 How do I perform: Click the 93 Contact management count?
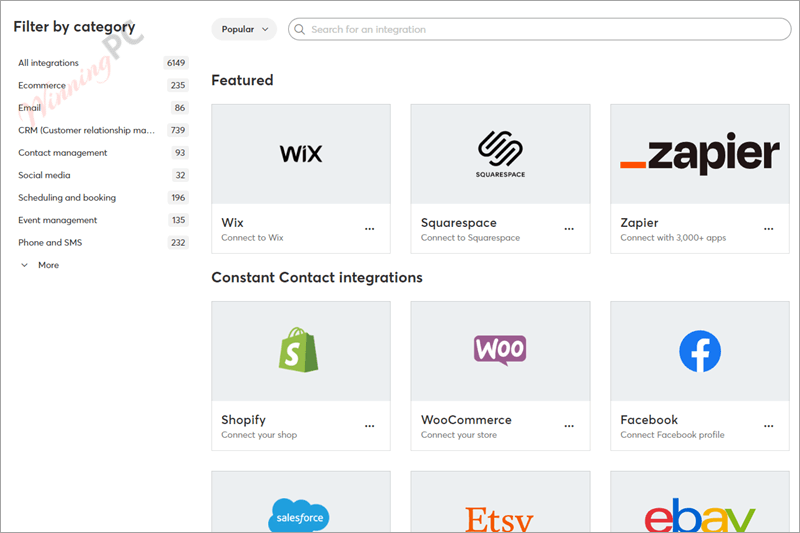pos(180,153)
